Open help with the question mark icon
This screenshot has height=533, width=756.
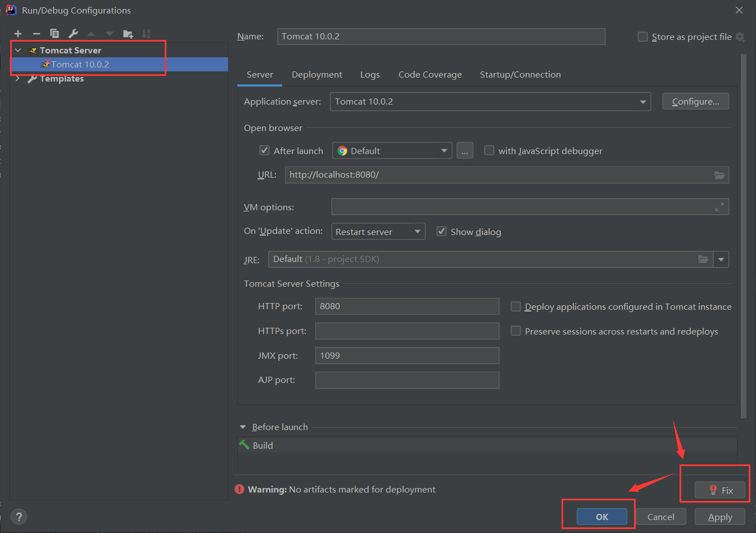coord(19,517)
